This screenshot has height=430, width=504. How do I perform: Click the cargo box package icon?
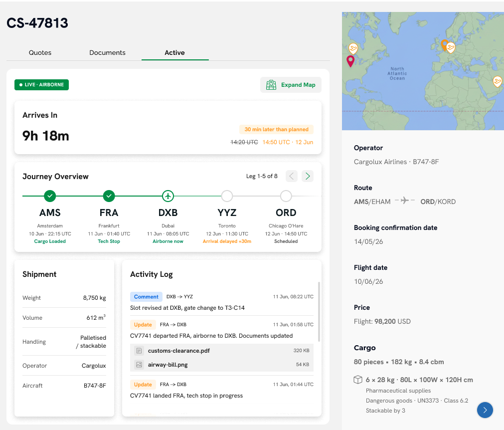click(358, 380)
